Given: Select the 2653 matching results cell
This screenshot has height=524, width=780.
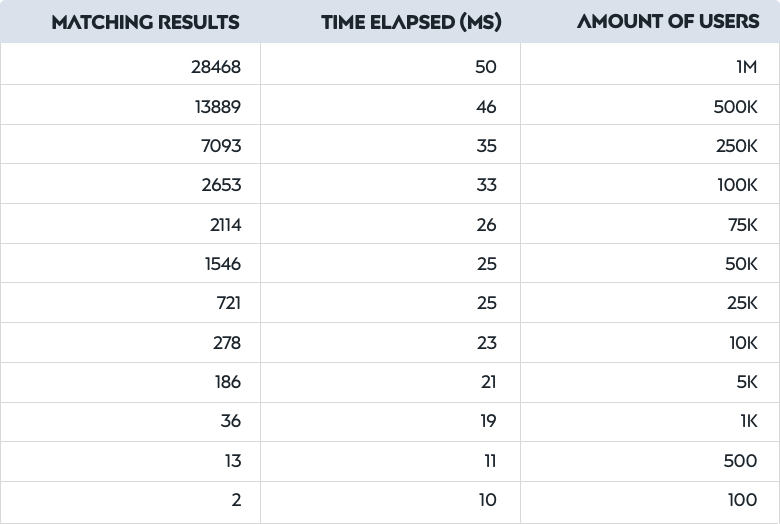Looking at the screenshot, I should click(130, 184).
